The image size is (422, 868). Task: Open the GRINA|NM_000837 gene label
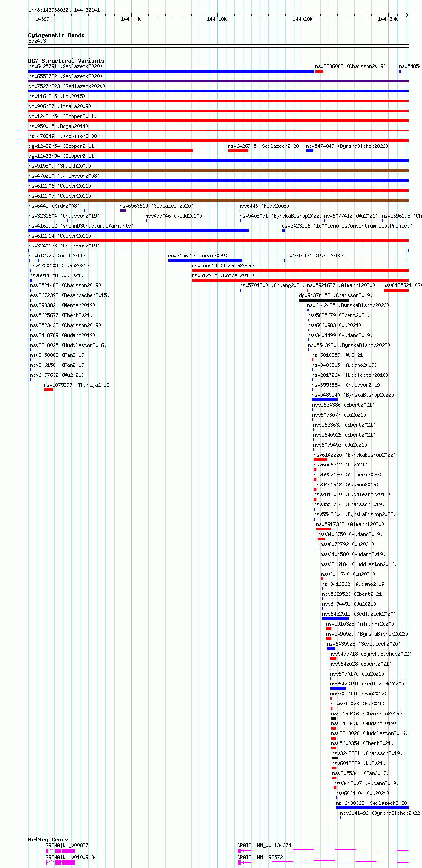click(x=67, y=845)
